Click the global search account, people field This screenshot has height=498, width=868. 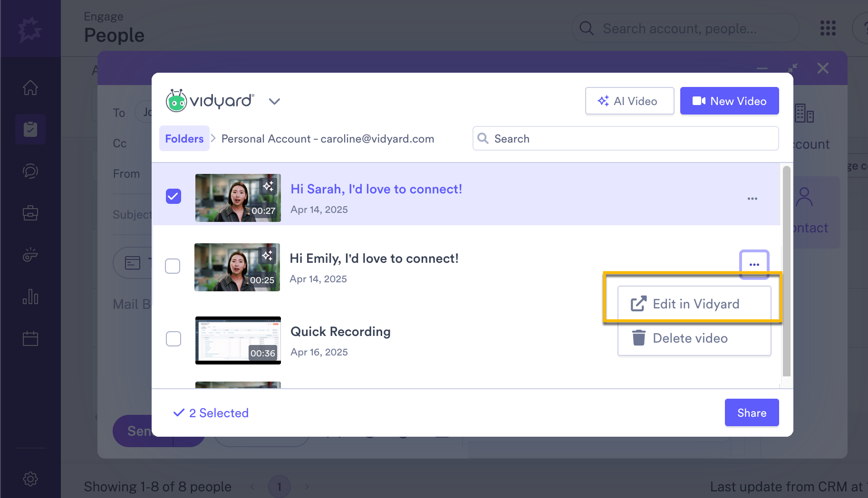point(685,29)
